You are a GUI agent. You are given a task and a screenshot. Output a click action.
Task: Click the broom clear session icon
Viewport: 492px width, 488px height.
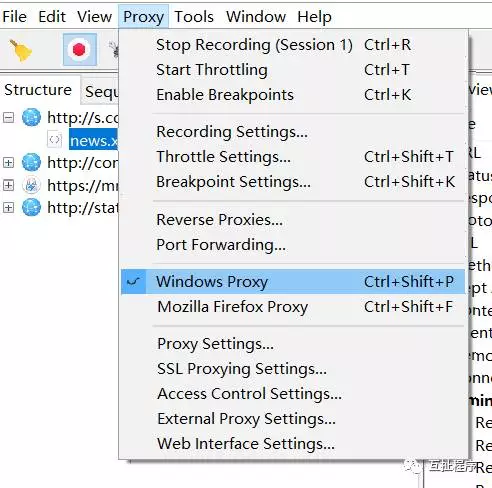pyautogui.click(x=21, y=50)
